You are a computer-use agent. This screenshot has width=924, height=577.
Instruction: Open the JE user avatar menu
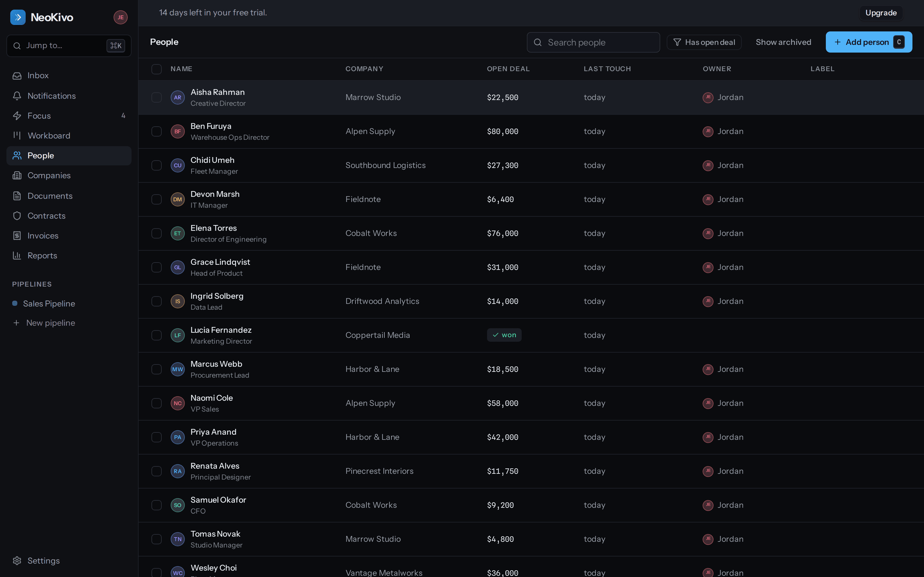[x=120, y=17]
